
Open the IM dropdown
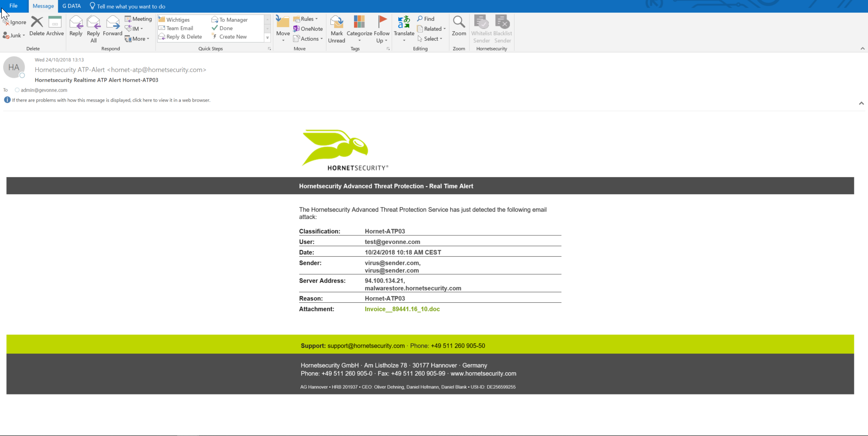[134, 28]
